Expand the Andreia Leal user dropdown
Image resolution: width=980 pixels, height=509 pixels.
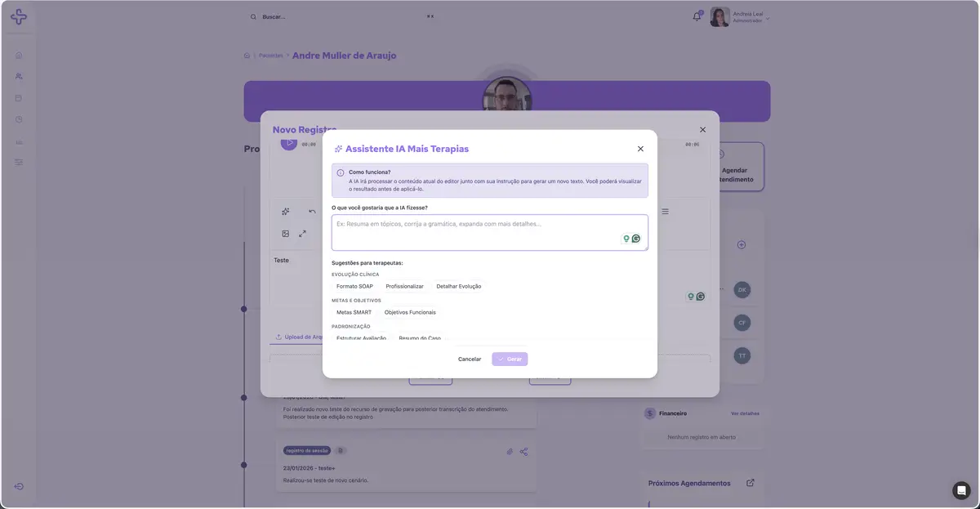click(768, 17)
